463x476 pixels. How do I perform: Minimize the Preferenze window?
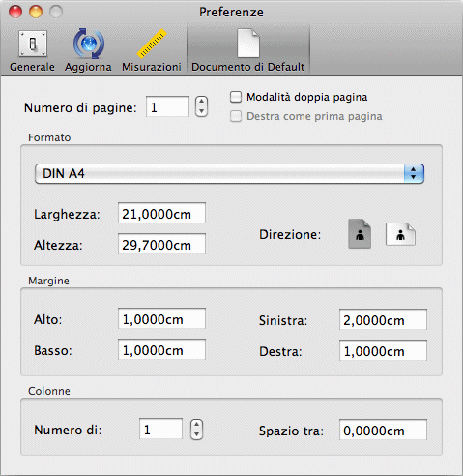pyautogui.click(x=36, y=12)
